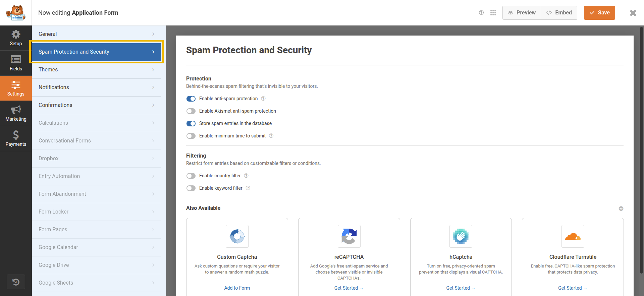Click the help question mark in header
Screen dimensions: 644x296
pos(481,13)
